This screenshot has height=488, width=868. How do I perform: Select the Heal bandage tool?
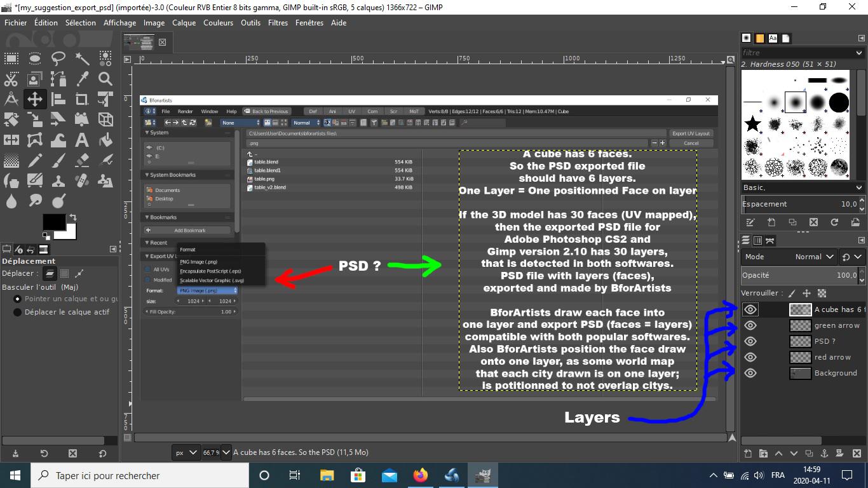click(82, 180)
